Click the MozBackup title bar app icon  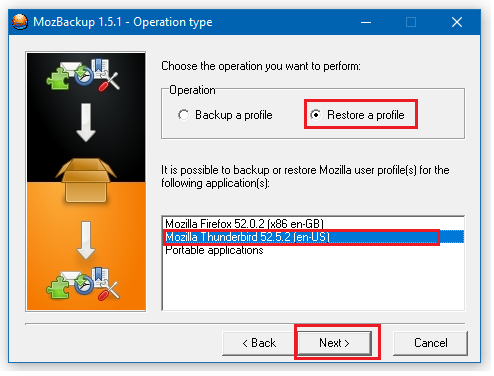pyautogui.click(x=20, y=22)
